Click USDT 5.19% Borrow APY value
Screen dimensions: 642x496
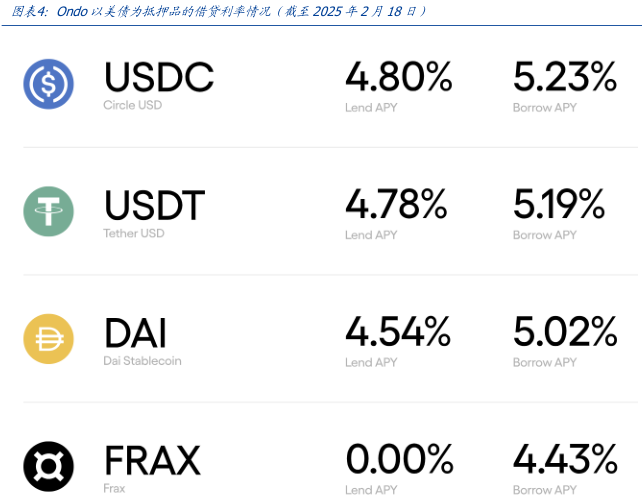tap(559, 205)
